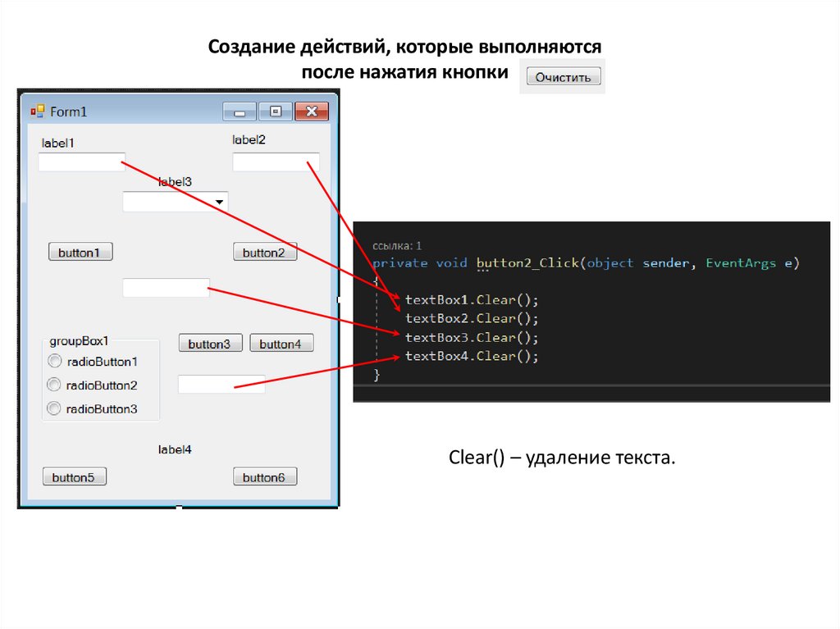Image resolution: width=840 pixels, height=629 pixels.
Task: Click the text box below button1 and button2
Action: tap(166, 288)
